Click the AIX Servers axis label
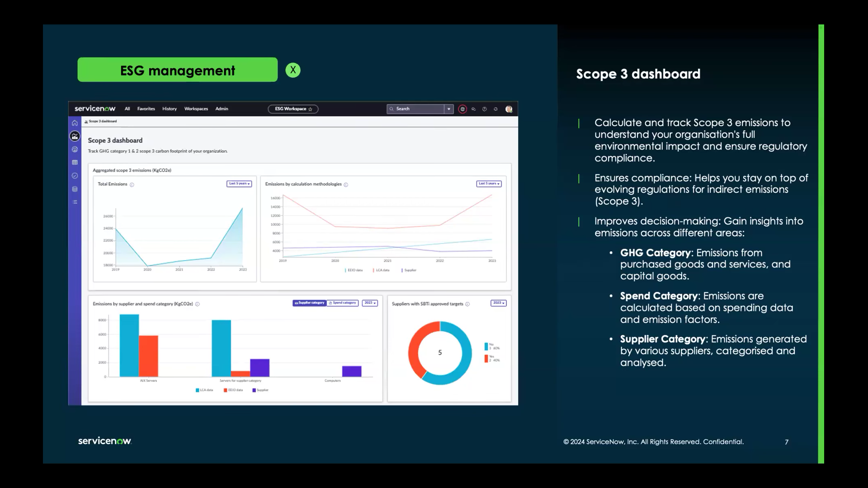868x488 pixels. point(148,381)
